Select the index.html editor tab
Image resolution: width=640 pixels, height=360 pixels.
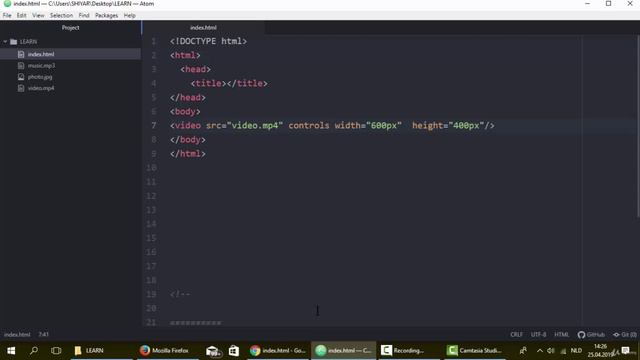[x=203, y=27]
